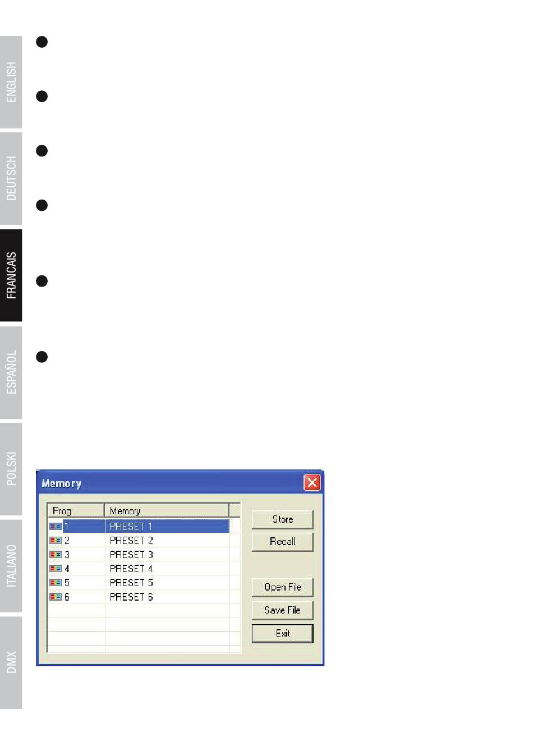
Task: Exit the Memory dialog
Action: (282, 633)
